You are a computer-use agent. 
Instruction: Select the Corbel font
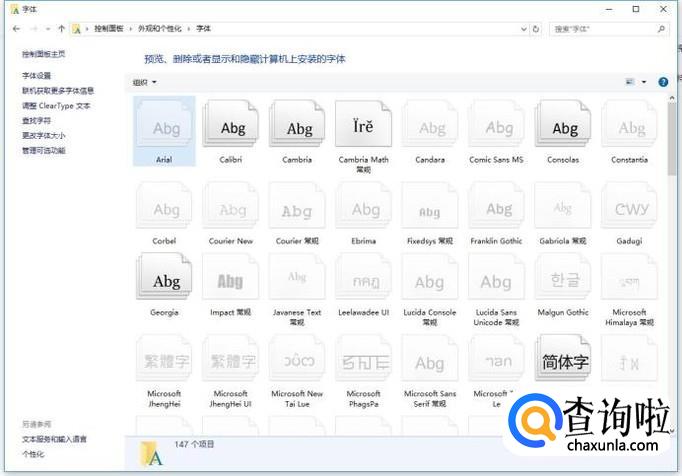click(164, 205)
